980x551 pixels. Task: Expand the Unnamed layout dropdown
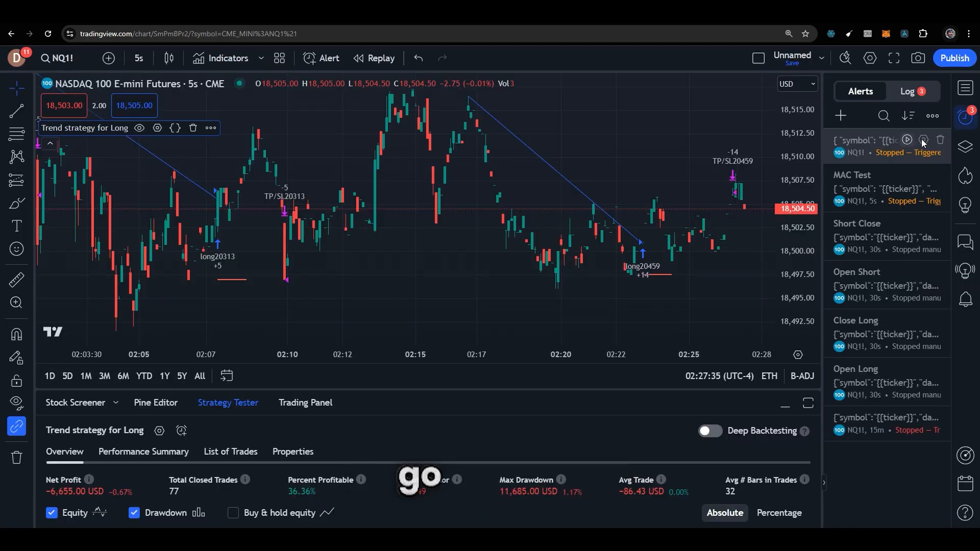tap(822, 58)
